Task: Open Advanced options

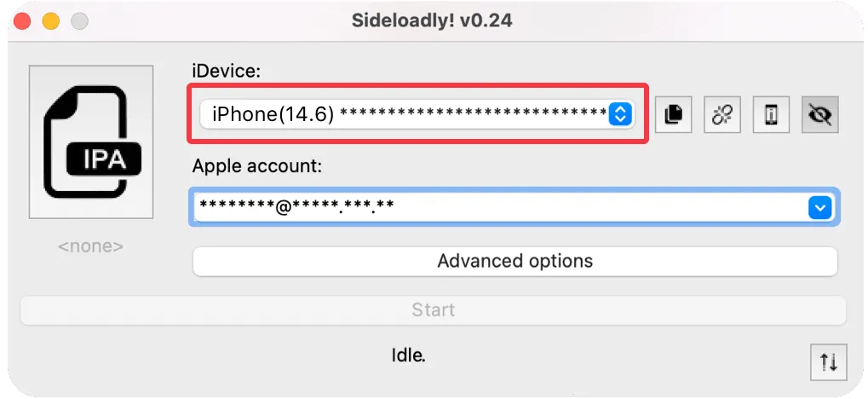Action: (x=514, y=261)
